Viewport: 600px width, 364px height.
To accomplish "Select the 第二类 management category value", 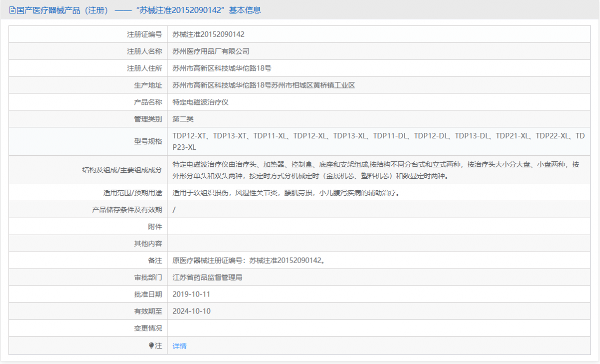I will 183,119.
